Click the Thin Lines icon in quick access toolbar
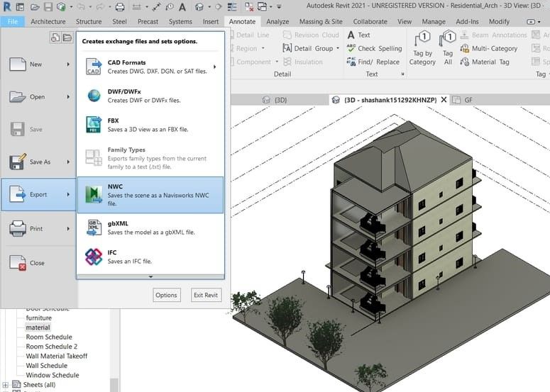Screen dimensions: 550x392 (x=232, y=6)
